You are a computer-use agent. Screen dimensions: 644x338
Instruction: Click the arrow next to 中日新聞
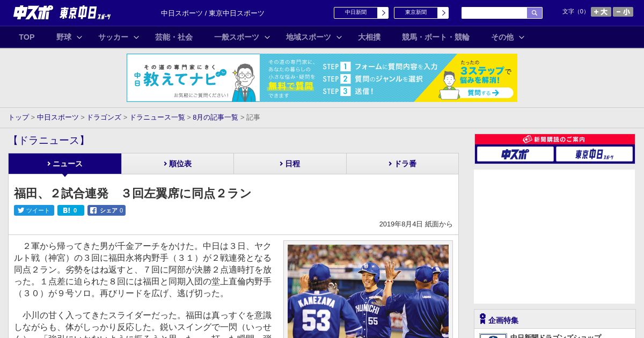(383, 13)
